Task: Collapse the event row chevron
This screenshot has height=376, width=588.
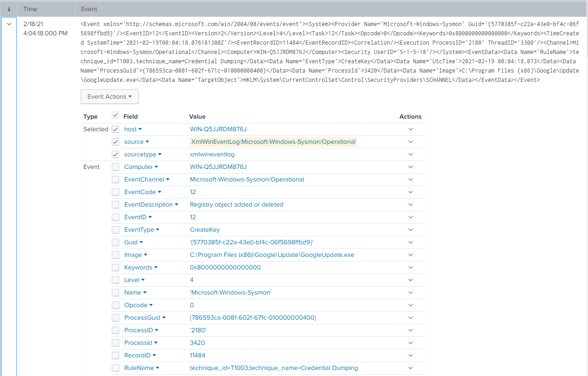Action: 9,25
